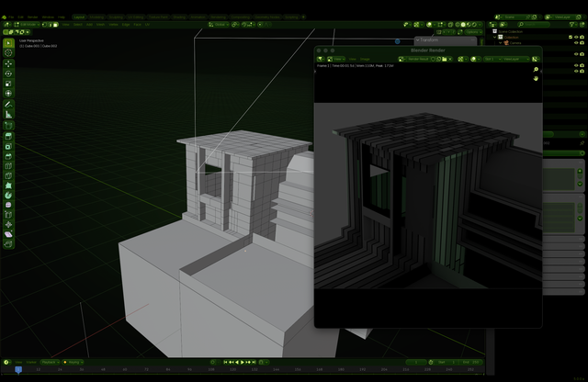588x382 pixels.
Task: Open the Keying dropdown in timeline
Action: point(73,362)
